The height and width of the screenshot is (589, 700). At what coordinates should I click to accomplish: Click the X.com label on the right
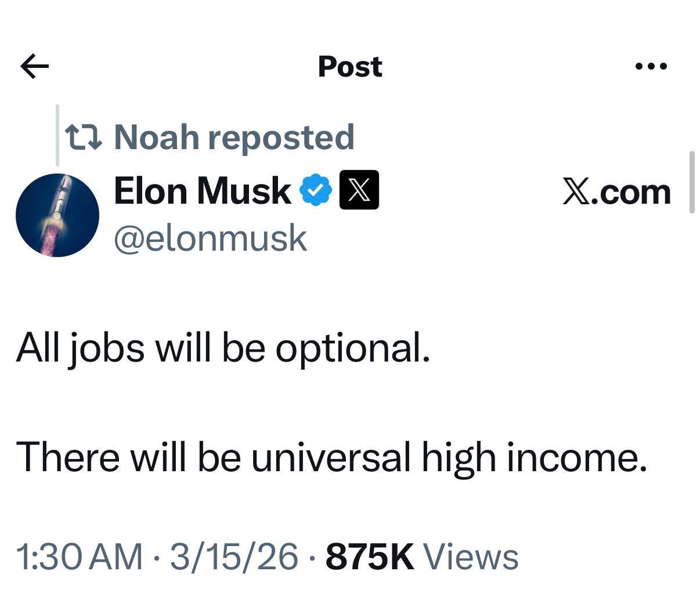click(616, 191)
